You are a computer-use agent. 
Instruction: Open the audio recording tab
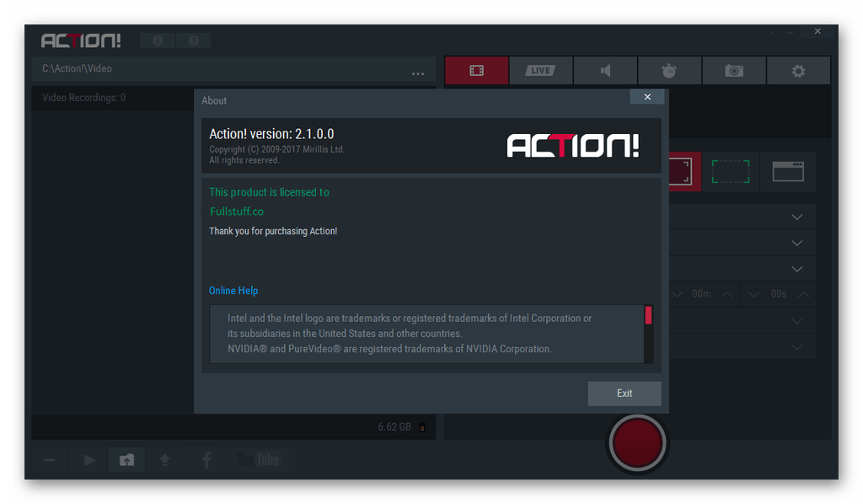pos(605,71)
